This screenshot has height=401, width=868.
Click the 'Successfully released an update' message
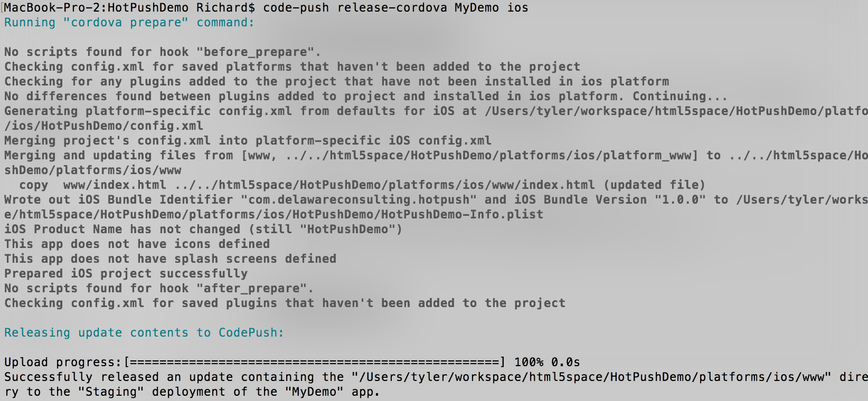click(118, 377)
